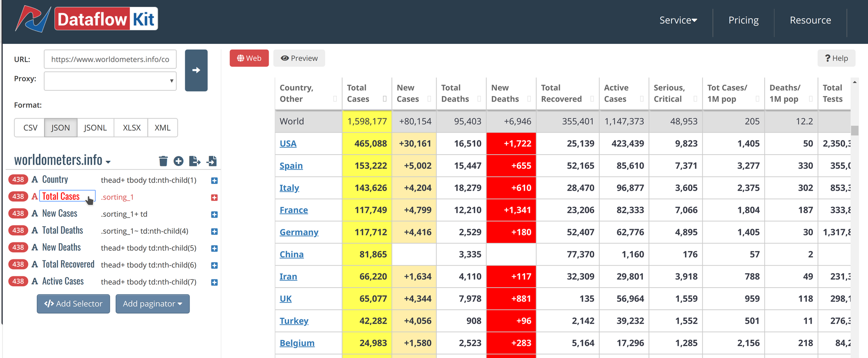
Task: Expand Country selector with plus icon
Action: coord(214,181)
